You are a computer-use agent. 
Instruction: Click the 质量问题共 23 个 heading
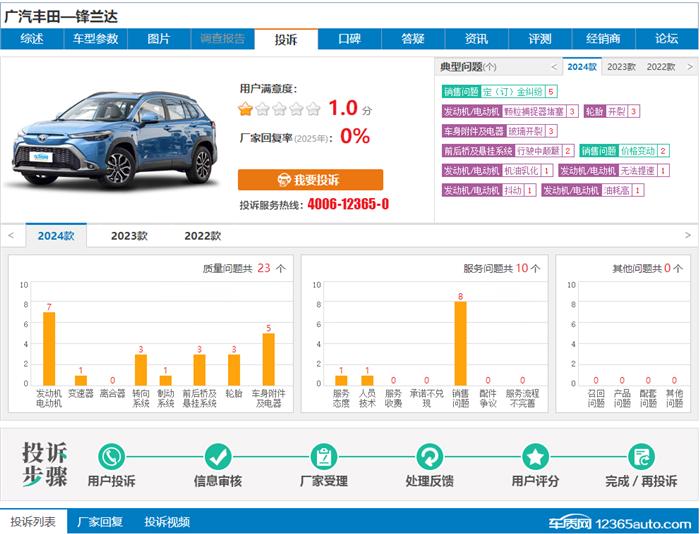tap(244, 268)
